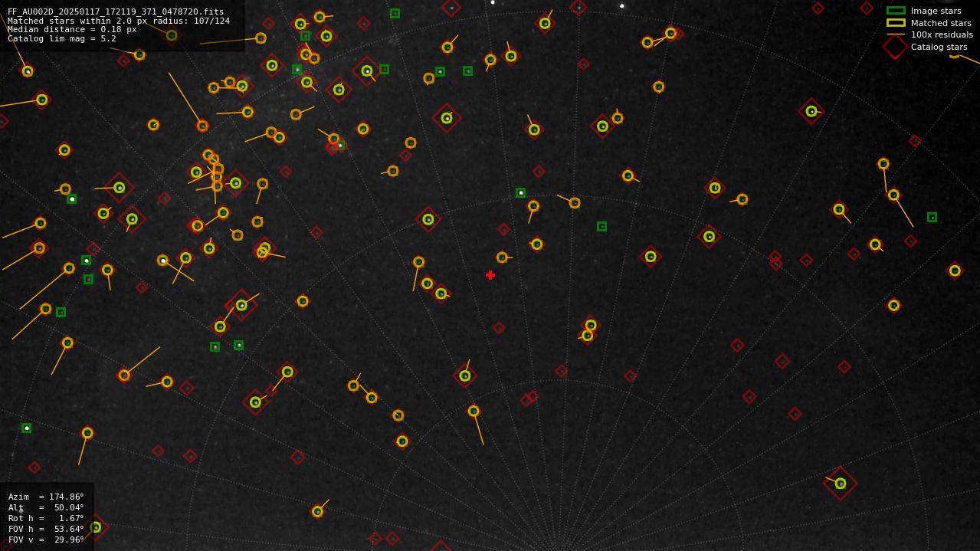Click the 'Catalog lim mag = 5.2' line

[x=62, y=38]
